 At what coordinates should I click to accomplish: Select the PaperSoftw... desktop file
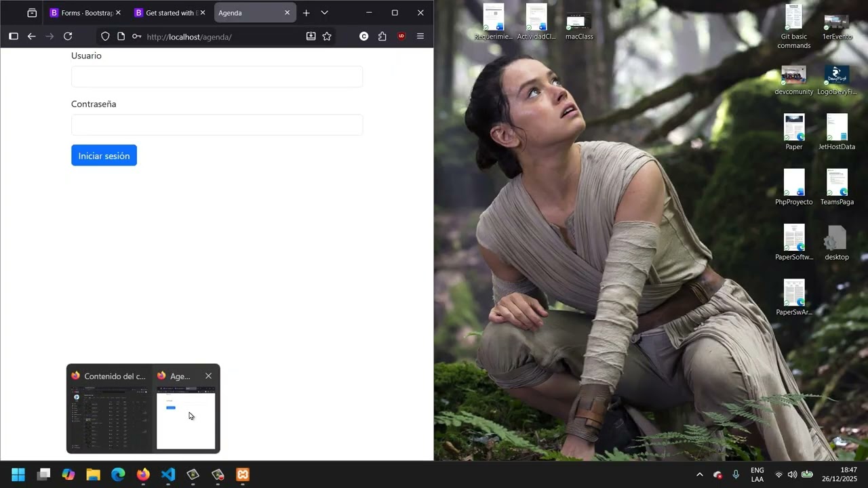(794, 243)
